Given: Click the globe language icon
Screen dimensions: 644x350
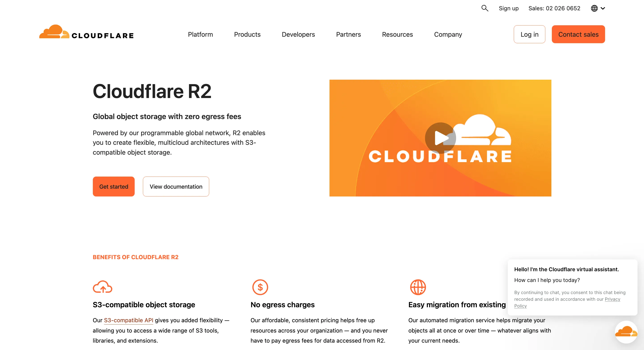Looking at the screenshot, I should [594, 8].
